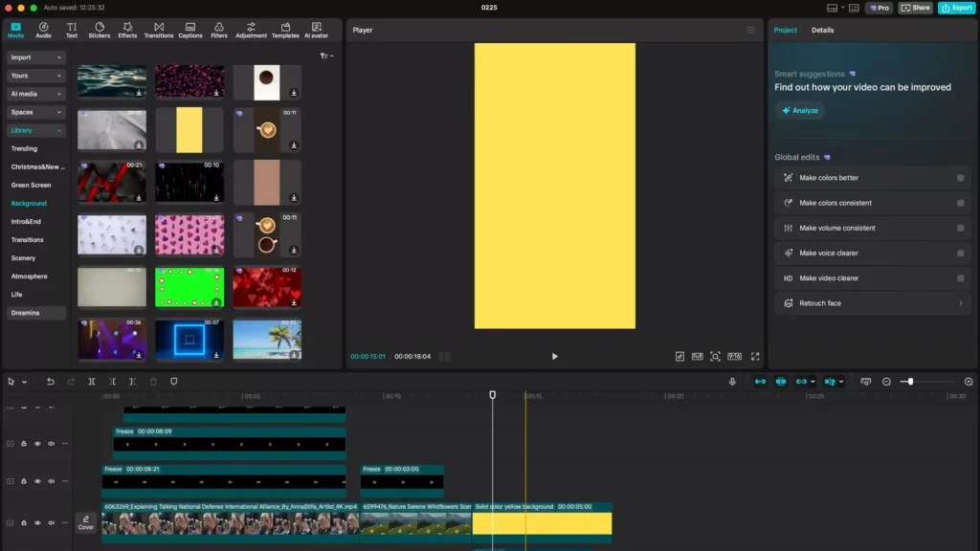Screen dimensions: 980x551
Task: Open the voiceover microphone icon
Action: [x=731, y=381]
